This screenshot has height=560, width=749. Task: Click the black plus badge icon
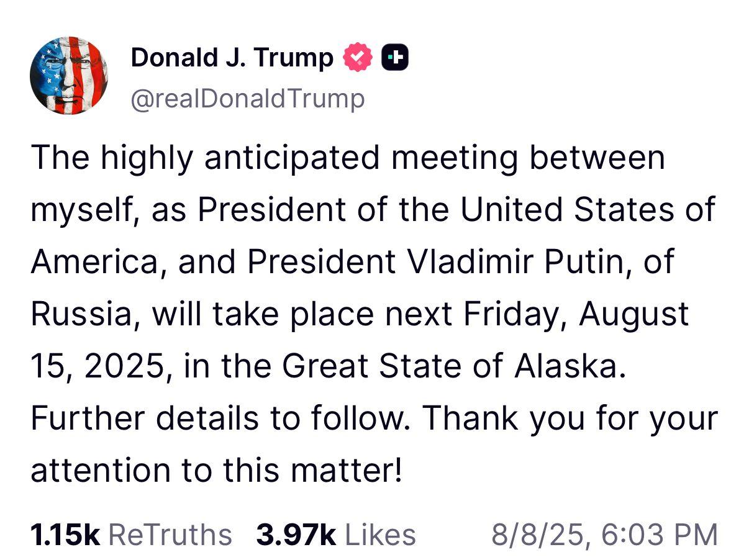point(394,58)
